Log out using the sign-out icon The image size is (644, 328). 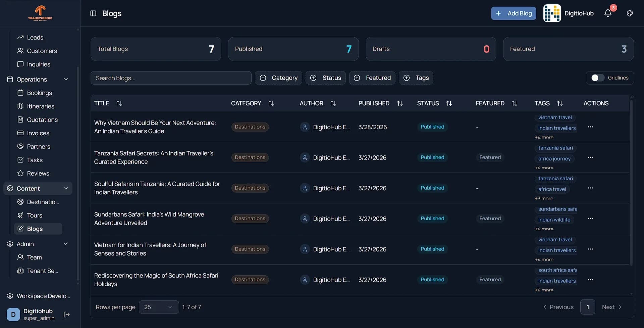point(67,315)
